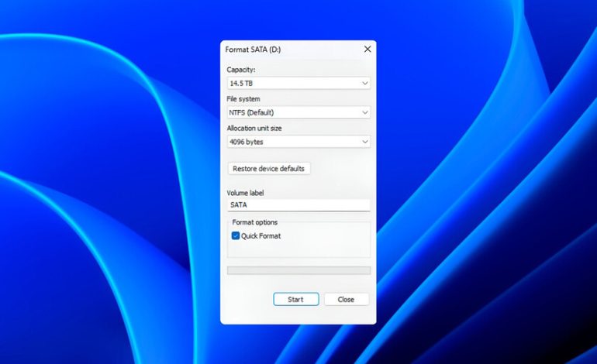Click the Capacity: field label
Viewport: 597px width, 364px height.
coord(240,70)
